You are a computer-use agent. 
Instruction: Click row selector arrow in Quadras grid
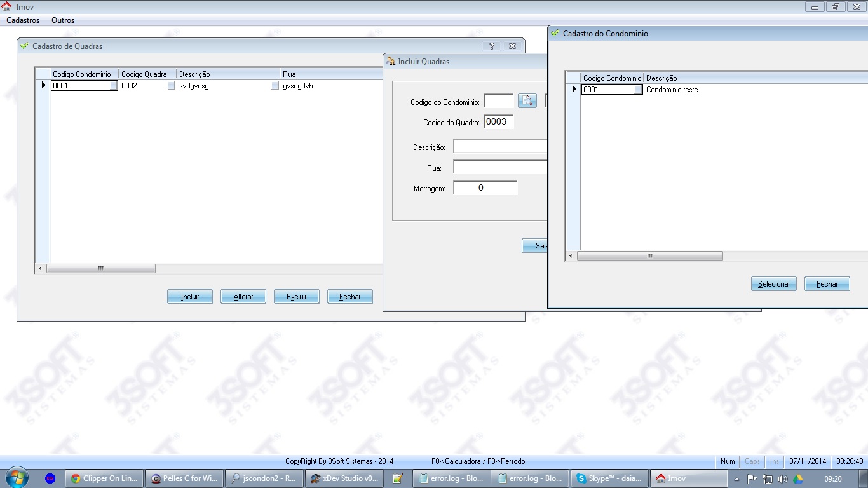click(x=43, y=85)
